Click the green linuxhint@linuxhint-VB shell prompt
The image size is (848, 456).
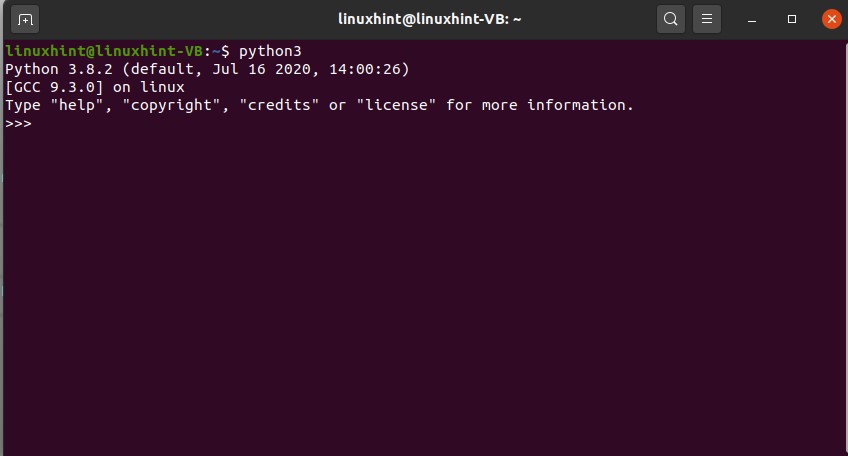tap(109, 51)
